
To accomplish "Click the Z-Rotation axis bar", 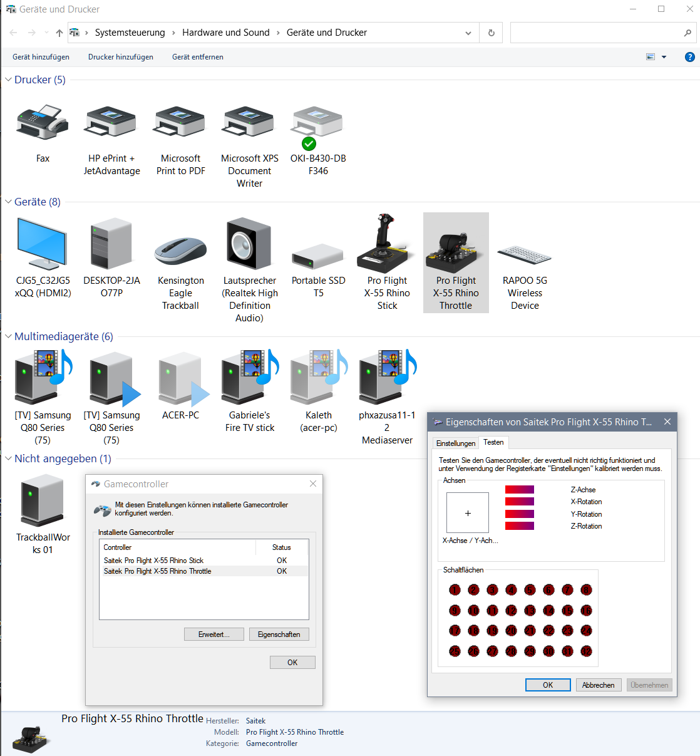I will tap(520, 526).
